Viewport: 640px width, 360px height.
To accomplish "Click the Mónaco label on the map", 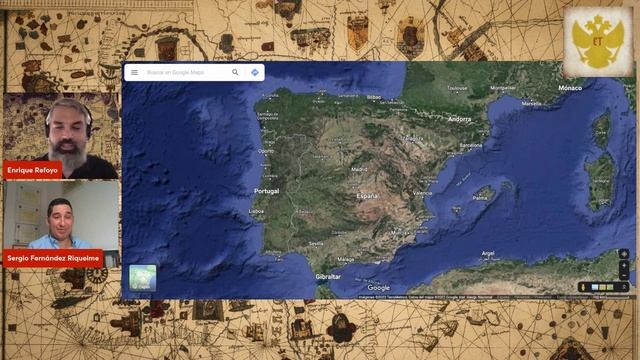I will click(570, 88).
